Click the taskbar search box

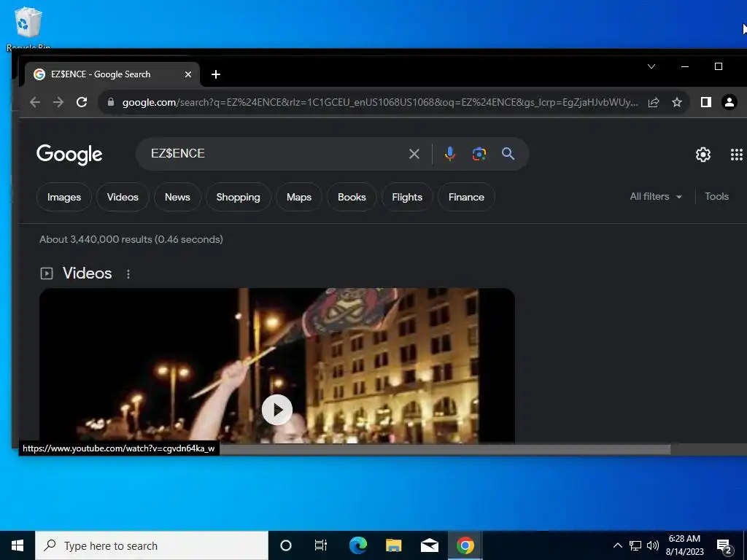(152, 545)
